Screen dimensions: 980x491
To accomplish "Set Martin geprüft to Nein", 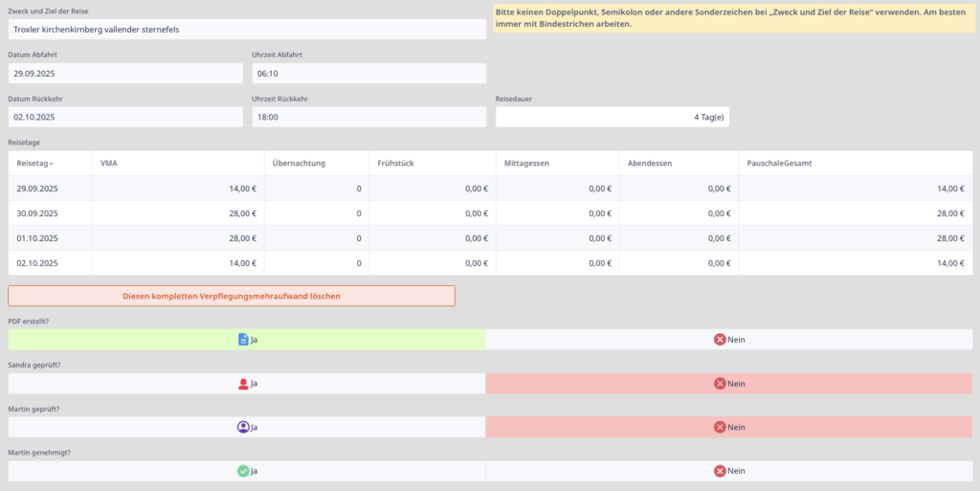I will tap(728, 427).
